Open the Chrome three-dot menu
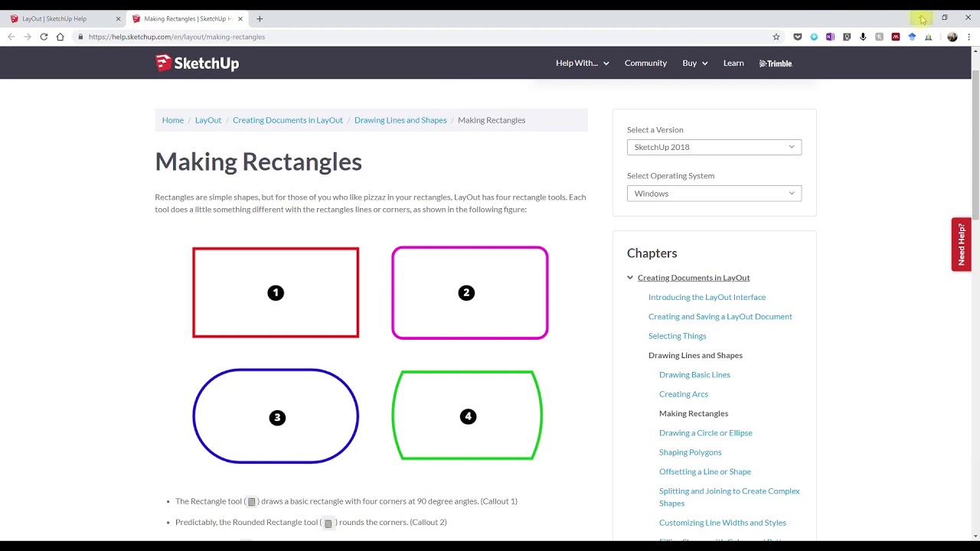 (969, 37)
